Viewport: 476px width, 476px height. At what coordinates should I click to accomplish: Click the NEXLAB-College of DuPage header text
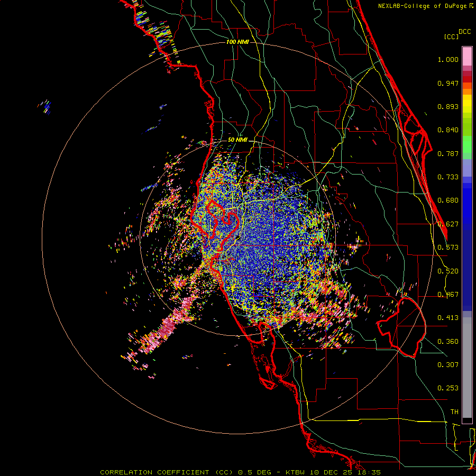click(422, 6)
